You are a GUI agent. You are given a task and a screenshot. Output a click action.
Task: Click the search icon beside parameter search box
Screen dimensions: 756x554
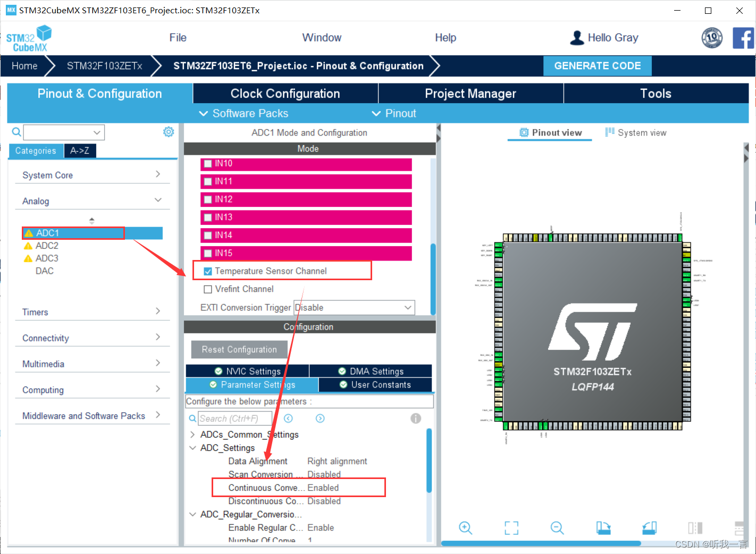click(x=192, y=418)
